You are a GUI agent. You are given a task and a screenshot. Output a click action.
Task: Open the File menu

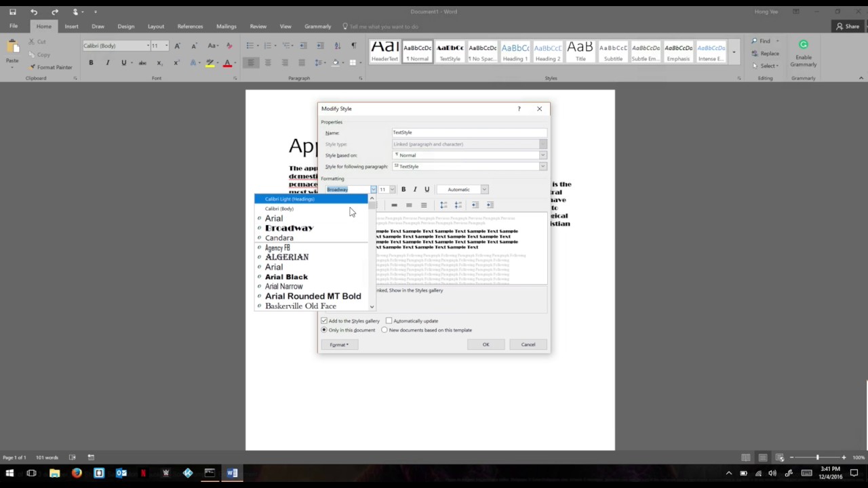tap(14, 26)
